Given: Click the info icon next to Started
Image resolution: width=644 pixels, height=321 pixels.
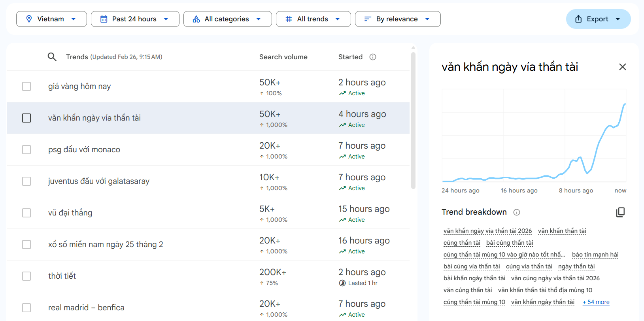Looking at the screenshot, I should click(x=373, y=57).
